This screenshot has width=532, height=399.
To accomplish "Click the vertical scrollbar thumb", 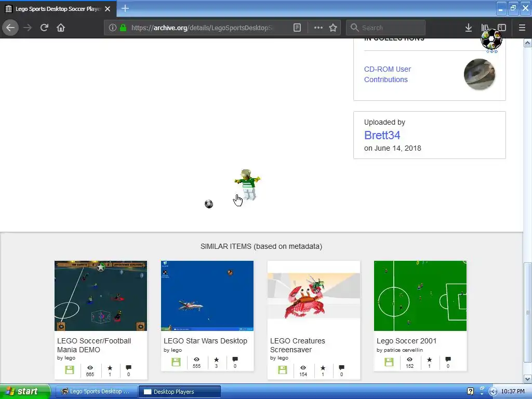I will 528,312.
